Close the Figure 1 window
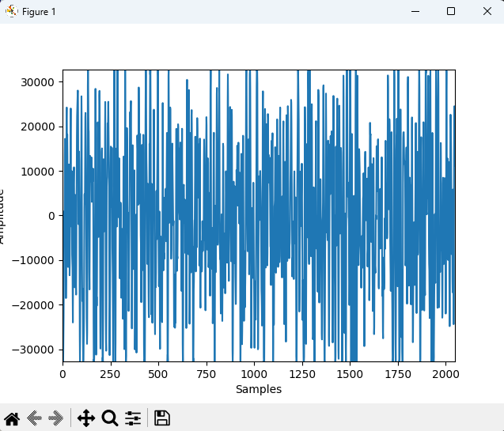 click(x=486, y=11)
